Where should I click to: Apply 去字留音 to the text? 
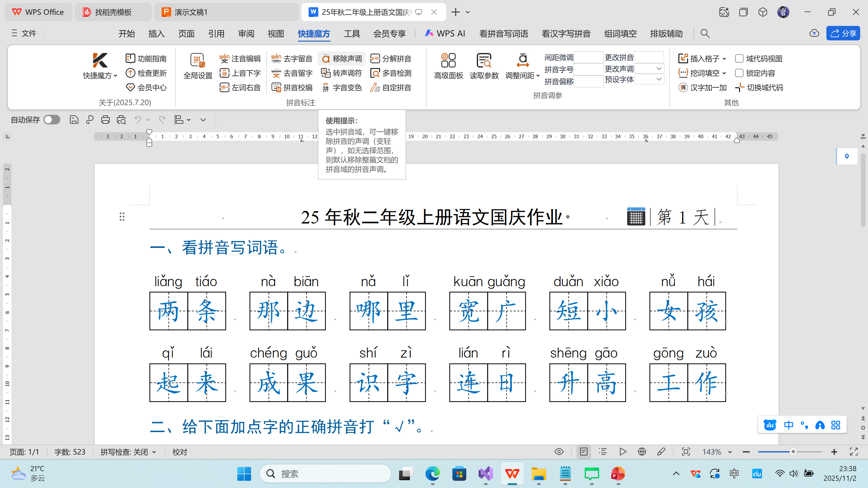(291, 58)
